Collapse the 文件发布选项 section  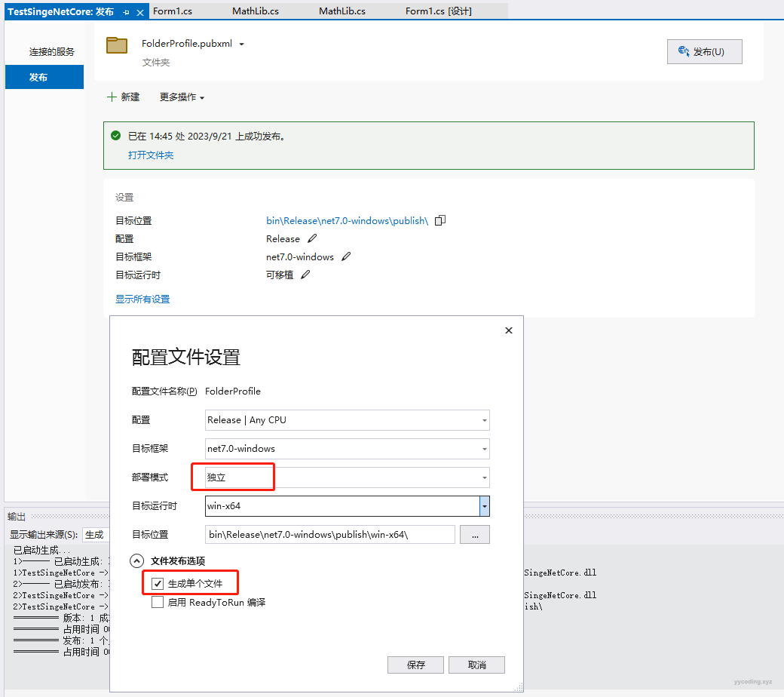pyautogui.click(x=137, y=560)
